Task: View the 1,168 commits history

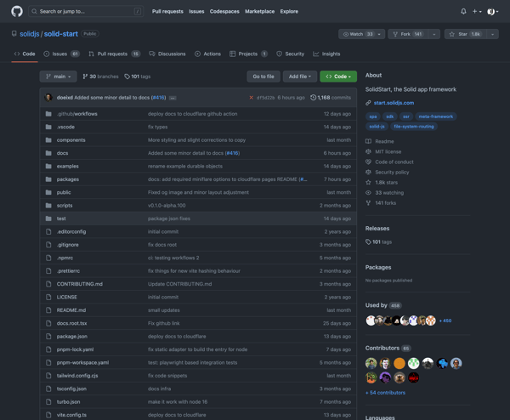Action: (x=331, y=98)
